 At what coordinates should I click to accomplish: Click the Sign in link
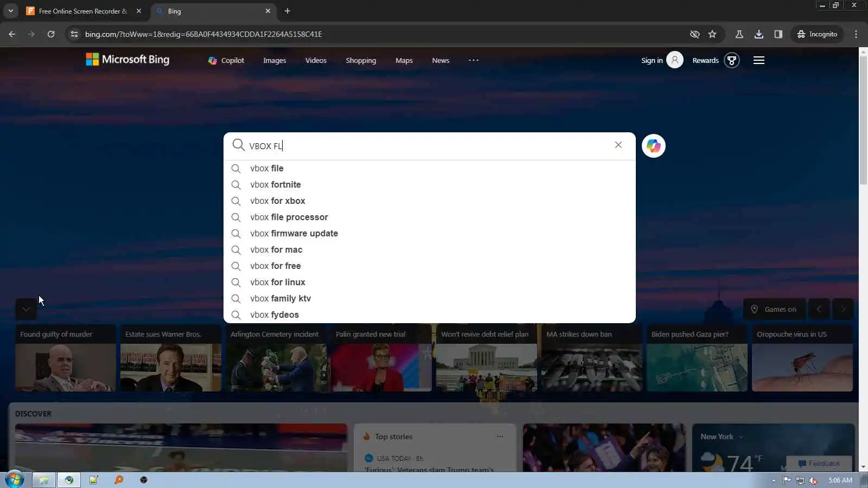pyautogui.click(x=652, y=61)
